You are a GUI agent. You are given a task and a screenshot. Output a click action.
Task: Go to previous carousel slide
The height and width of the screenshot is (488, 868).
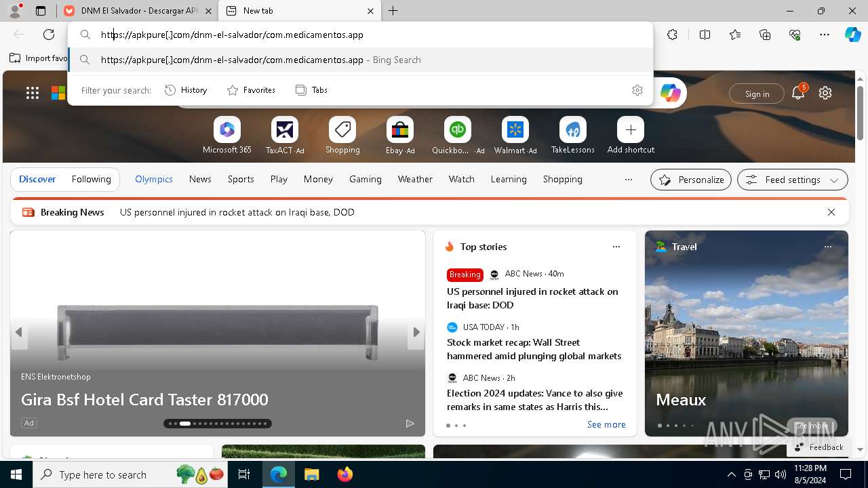(19, 332)
